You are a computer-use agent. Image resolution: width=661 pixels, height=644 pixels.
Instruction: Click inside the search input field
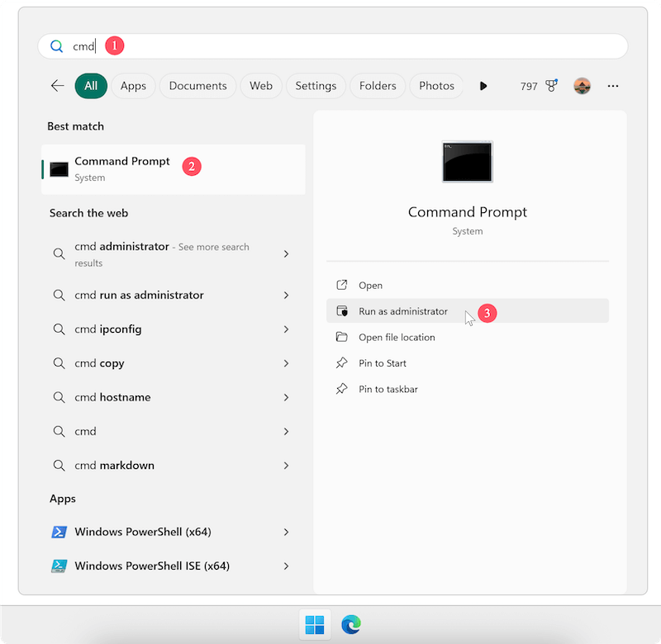165,45
